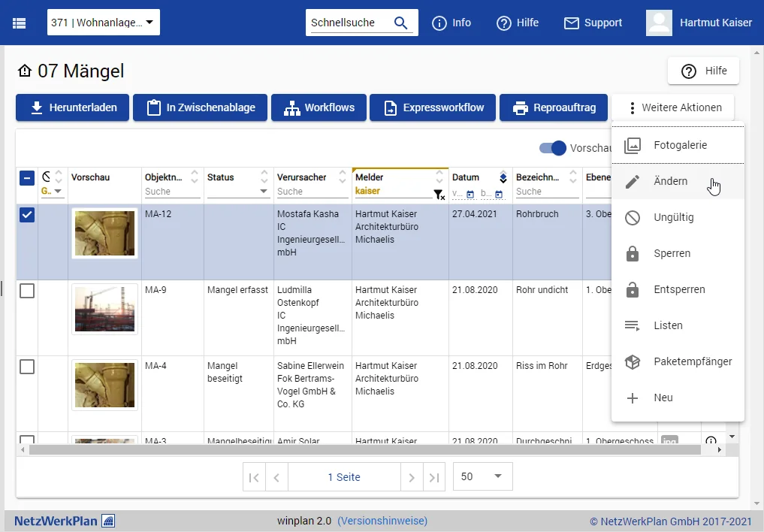Open the Datum to-date calendar icon
The width and height of the screenshot is (764, 532).
coord(499,195)
